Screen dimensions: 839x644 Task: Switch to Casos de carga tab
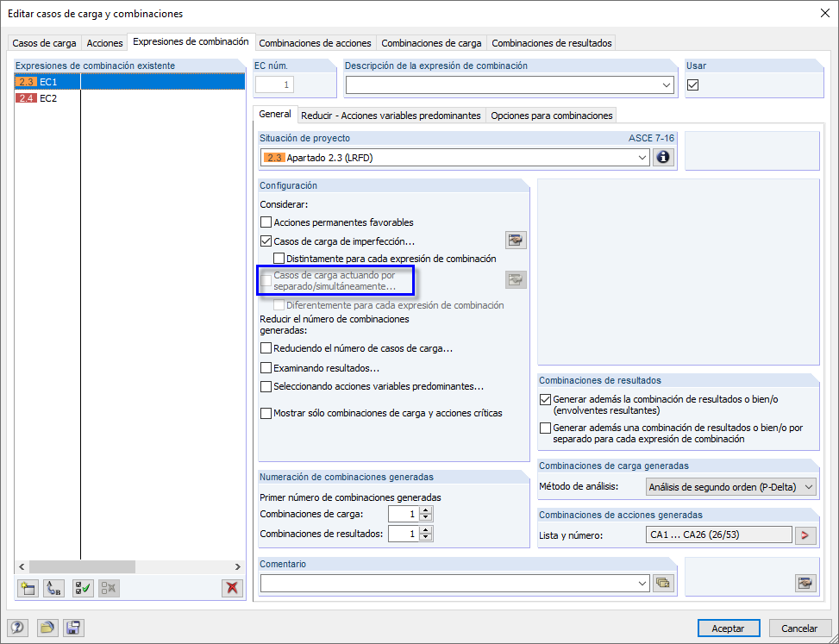coord(45,43)
